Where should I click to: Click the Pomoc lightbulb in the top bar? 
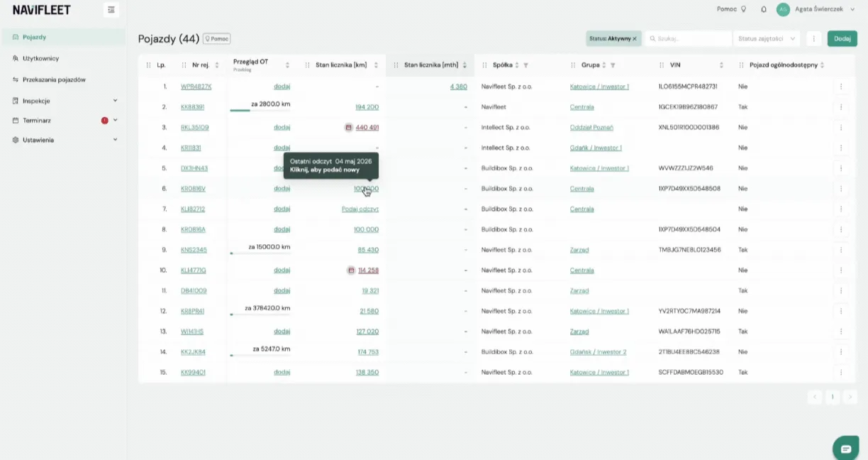(743, 9)
